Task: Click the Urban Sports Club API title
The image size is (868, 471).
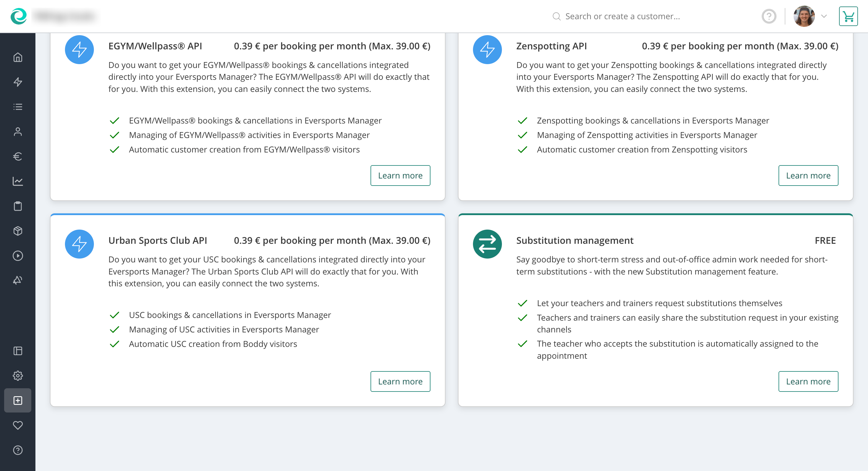Action: tap(158, 241)
